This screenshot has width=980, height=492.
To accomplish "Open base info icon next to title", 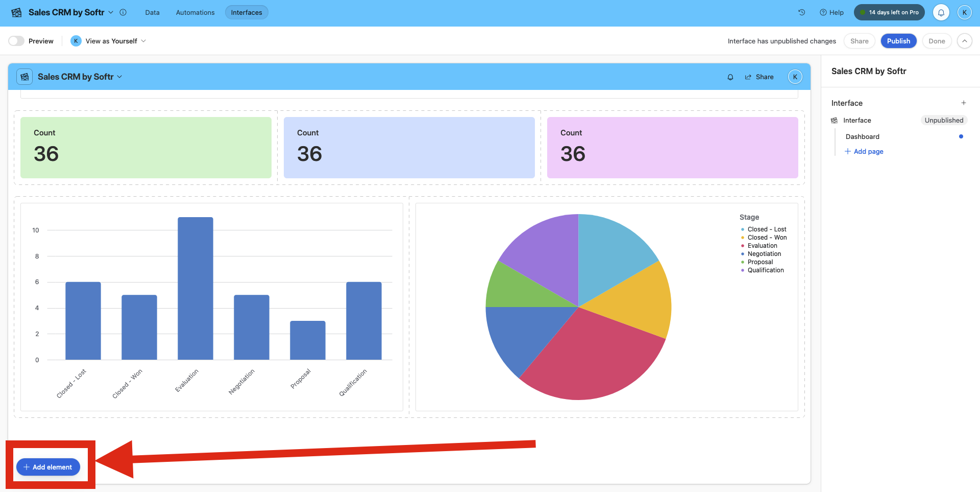I will (123, 12).
